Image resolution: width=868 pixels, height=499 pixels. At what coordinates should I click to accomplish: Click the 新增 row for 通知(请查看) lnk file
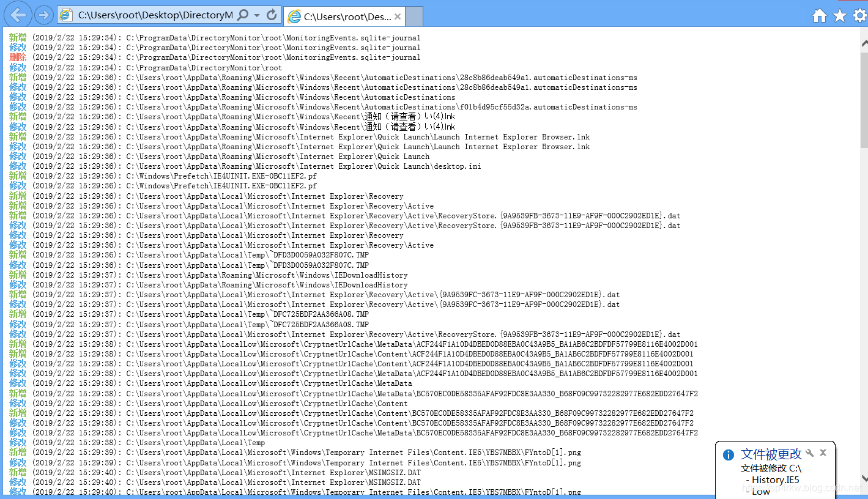[x=232, y=117]
